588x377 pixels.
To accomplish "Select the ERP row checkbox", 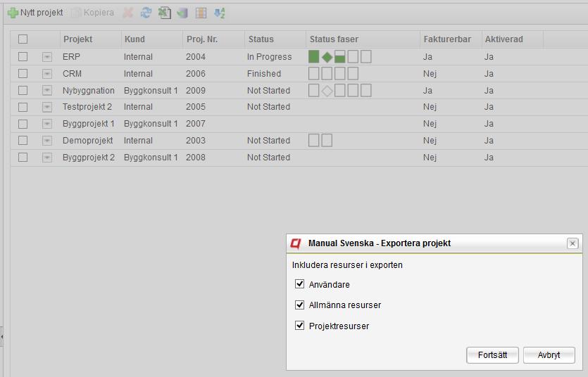I will (x=23, y=56).
